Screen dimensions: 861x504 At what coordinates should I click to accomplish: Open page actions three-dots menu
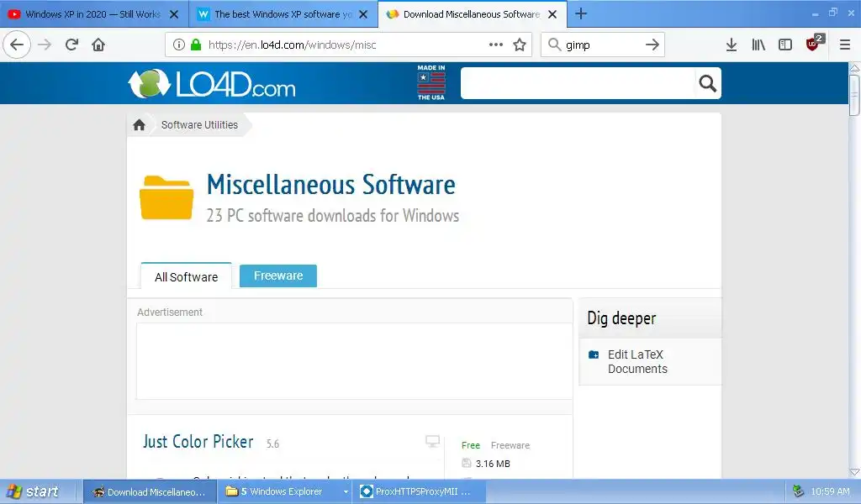496,45
